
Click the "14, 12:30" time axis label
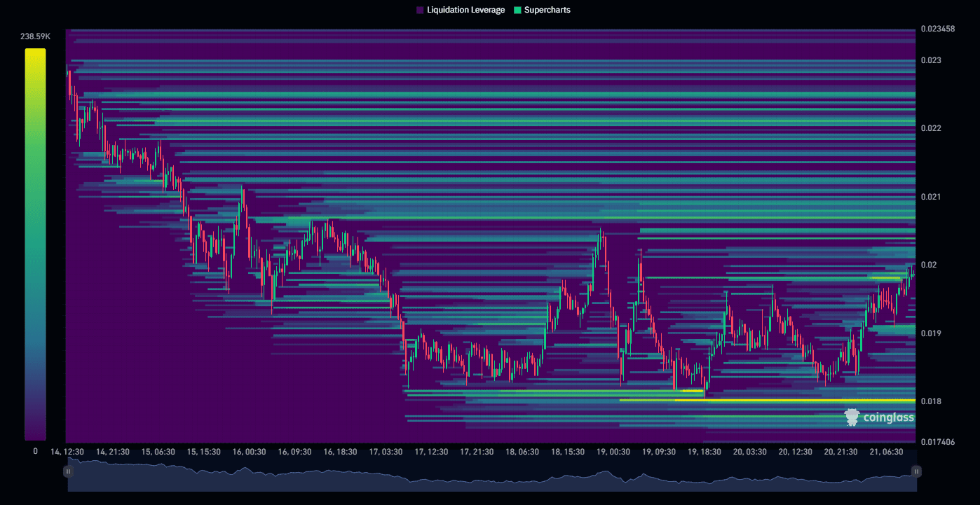(68, 452)
